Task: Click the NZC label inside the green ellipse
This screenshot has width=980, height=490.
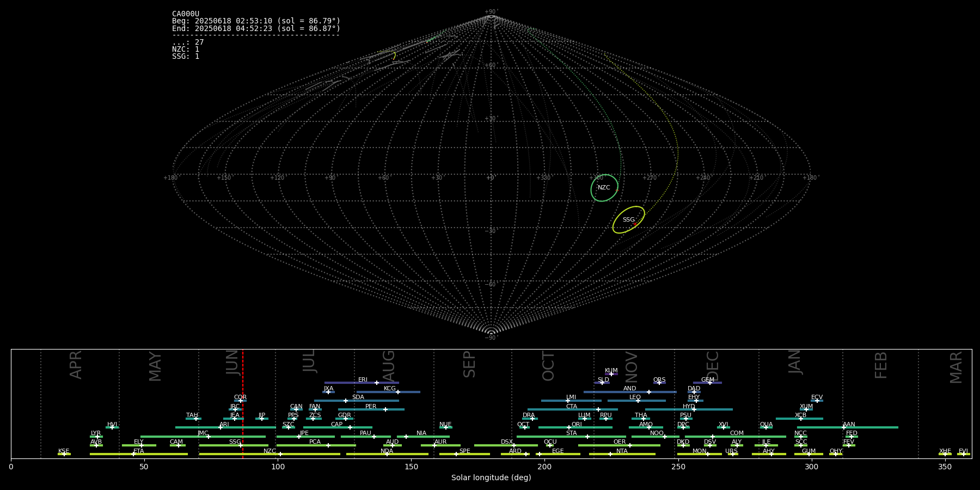Action: coord(604,188)
